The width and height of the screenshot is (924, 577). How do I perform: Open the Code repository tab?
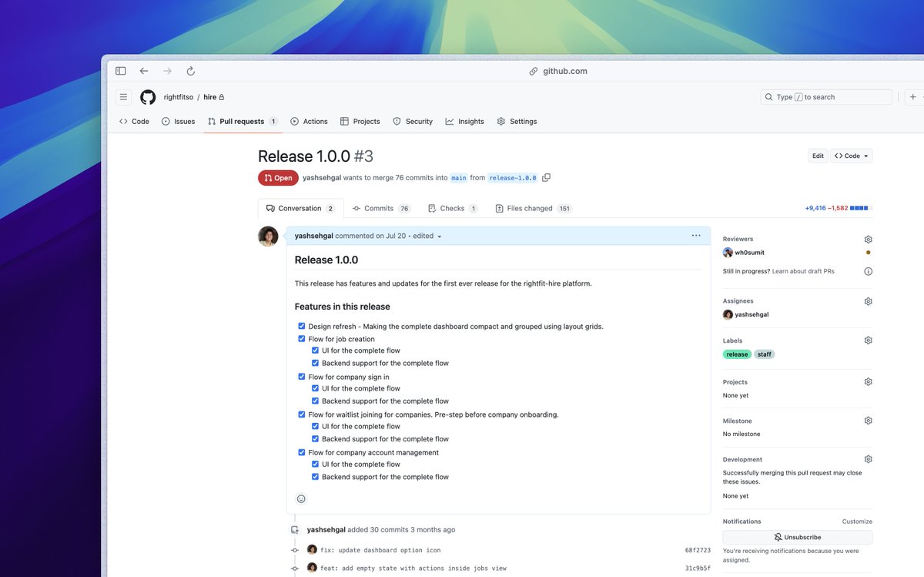(x=134, y=122)
